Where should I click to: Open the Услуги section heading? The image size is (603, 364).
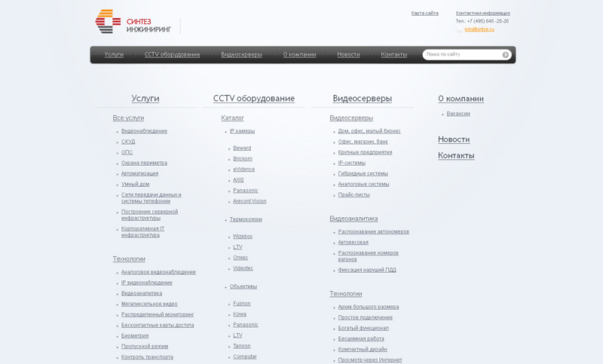tap(145, 99)
